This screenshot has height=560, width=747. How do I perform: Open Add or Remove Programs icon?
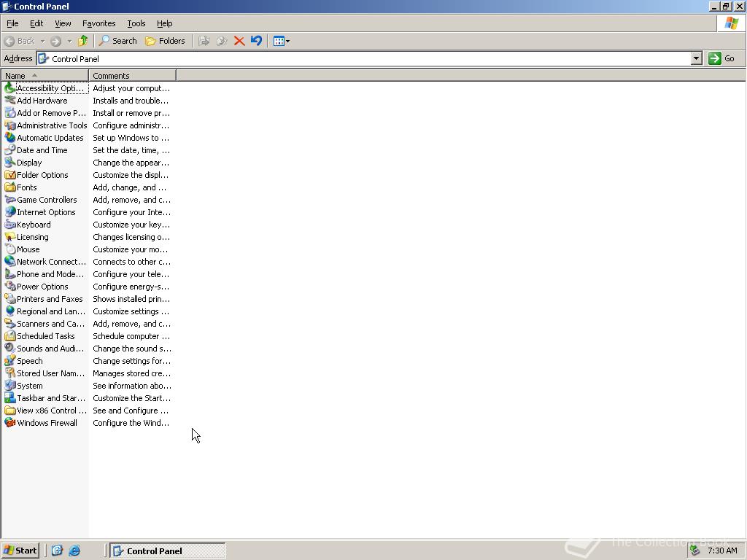coord(10,113)
